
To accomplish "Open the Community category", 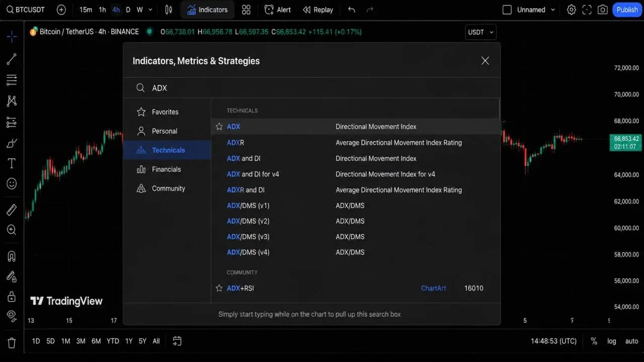I will tap(167, 188).
